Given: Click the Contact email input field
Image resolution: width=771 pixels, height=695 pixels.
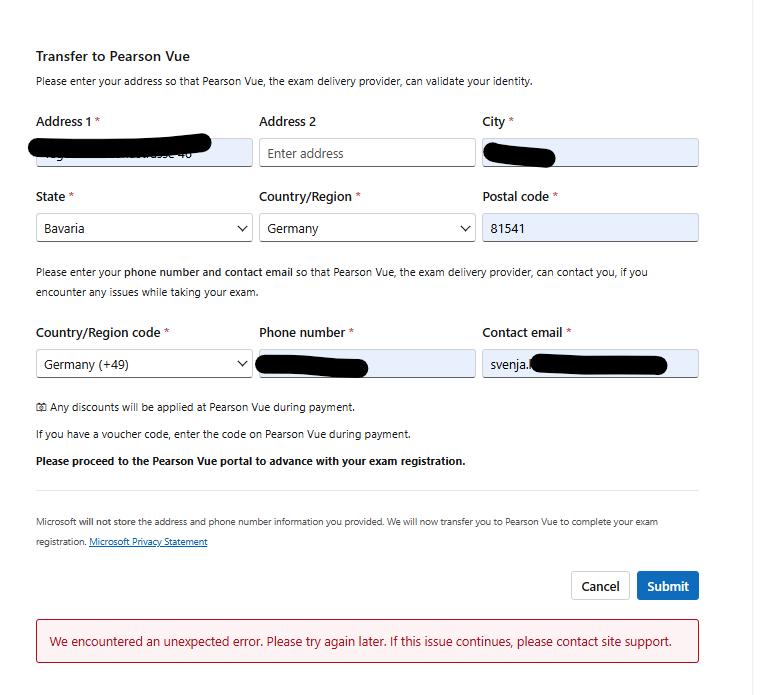Looking at the screenshot, I should [590, 364].
